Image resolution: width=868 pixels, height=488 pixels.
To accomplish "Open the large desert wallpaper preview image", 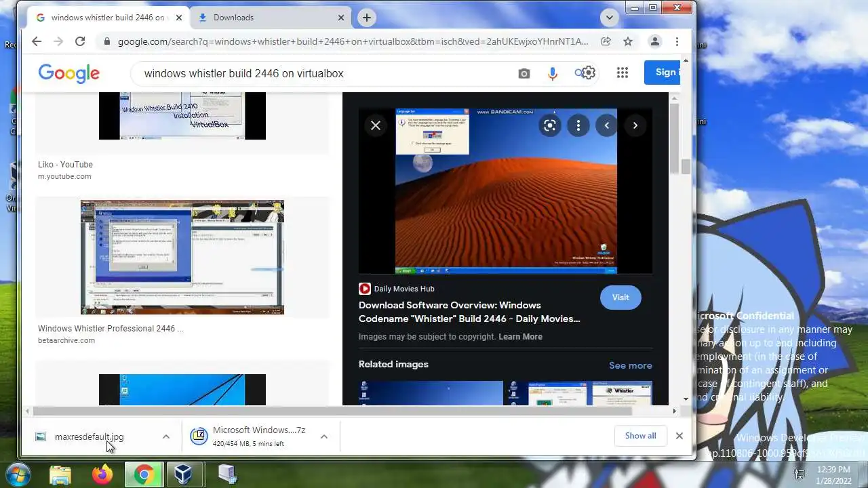I will [x=506, y=190].
